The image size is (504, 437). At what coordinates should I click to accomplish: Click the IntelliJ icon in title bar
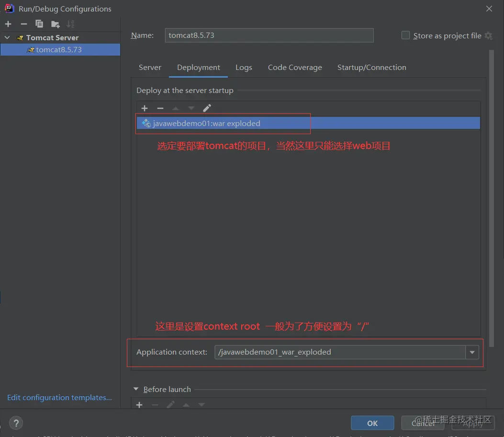9,8
